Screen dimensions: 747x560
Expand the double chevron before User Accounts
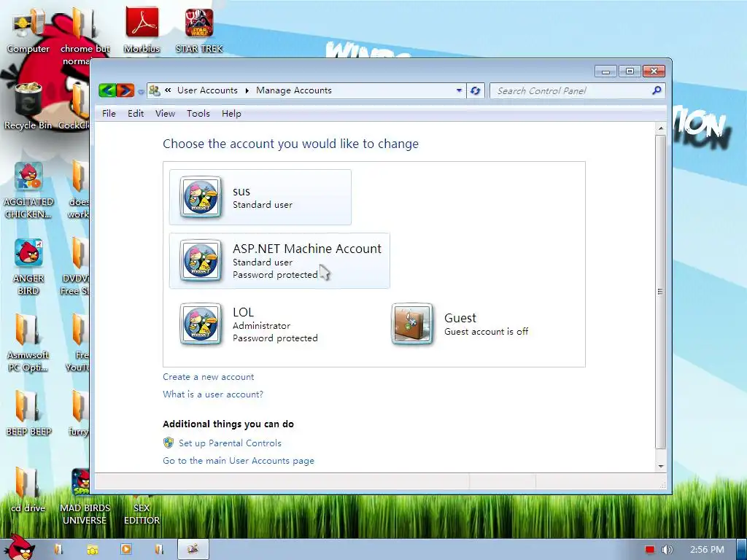tap(168, 90)
